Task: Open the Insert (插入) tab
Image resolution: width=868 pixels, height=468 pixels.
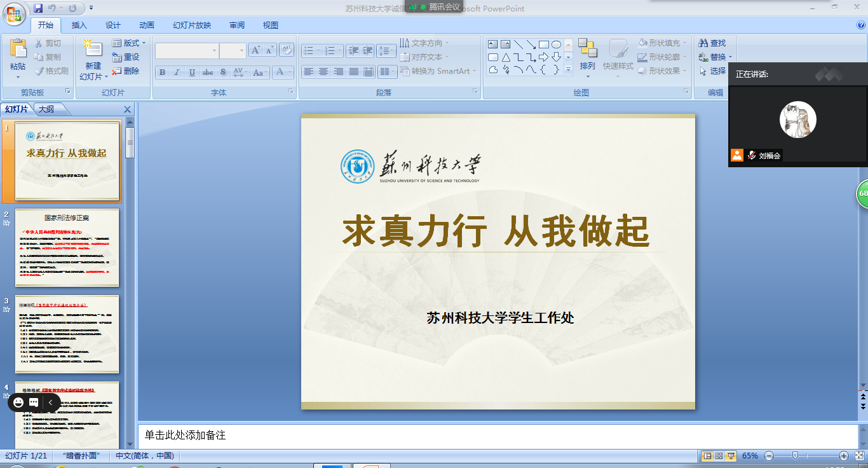Action: pos(79,25)
